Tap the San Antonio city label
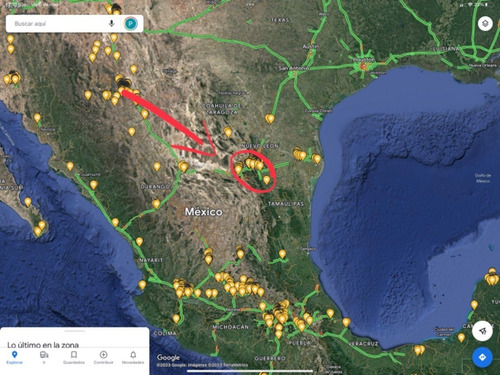This screenshot has height=375, width=500. [294, 68]
